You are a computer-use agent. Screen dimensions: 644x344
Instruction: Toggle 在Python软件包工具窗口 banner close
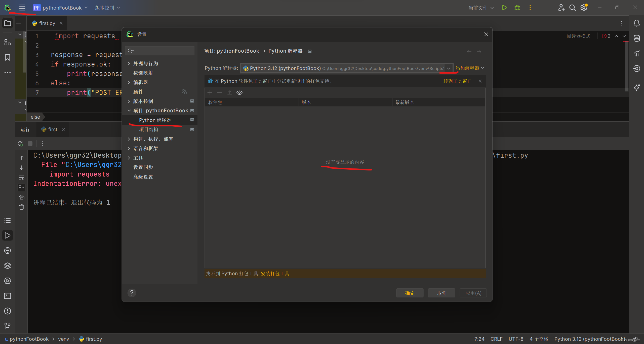(x=480, y=81)
